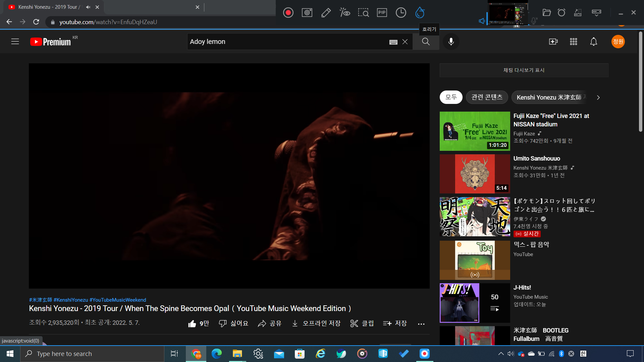Select the 관련 콘텐츠 filter chip
The image size is (644, 362).
487,97
